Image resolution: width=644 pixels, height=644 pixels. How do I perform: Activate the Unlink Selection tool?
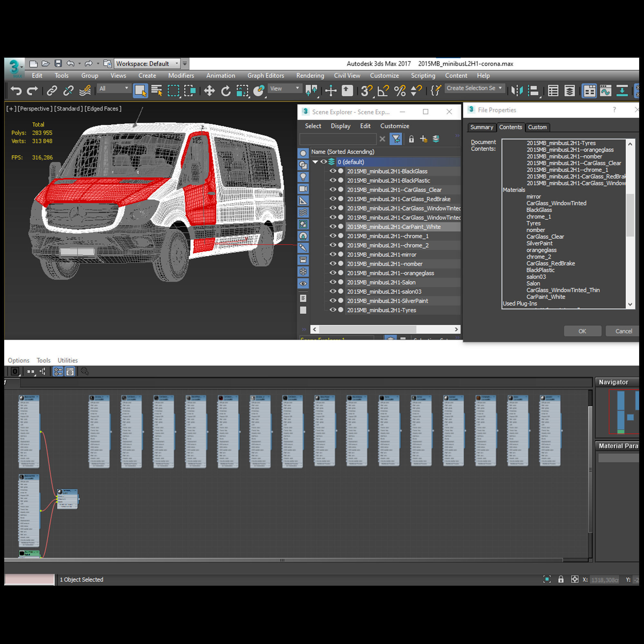point(68,90)
